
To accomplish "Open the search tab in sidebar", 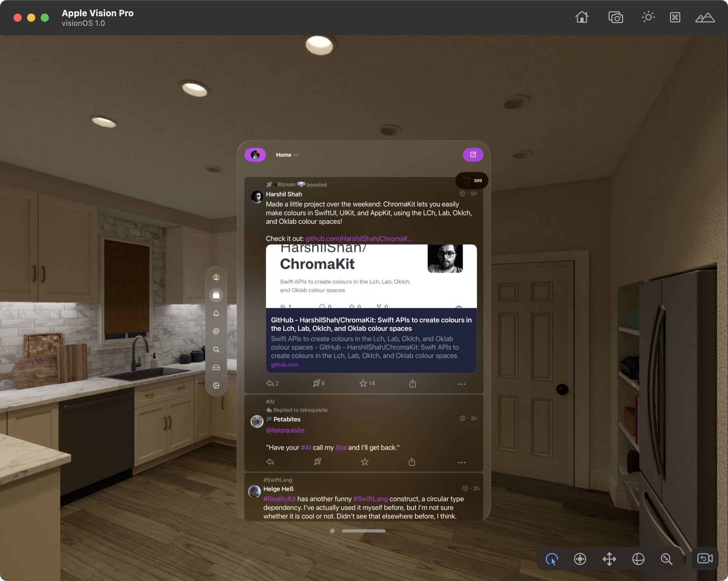I will click(216, 349).
